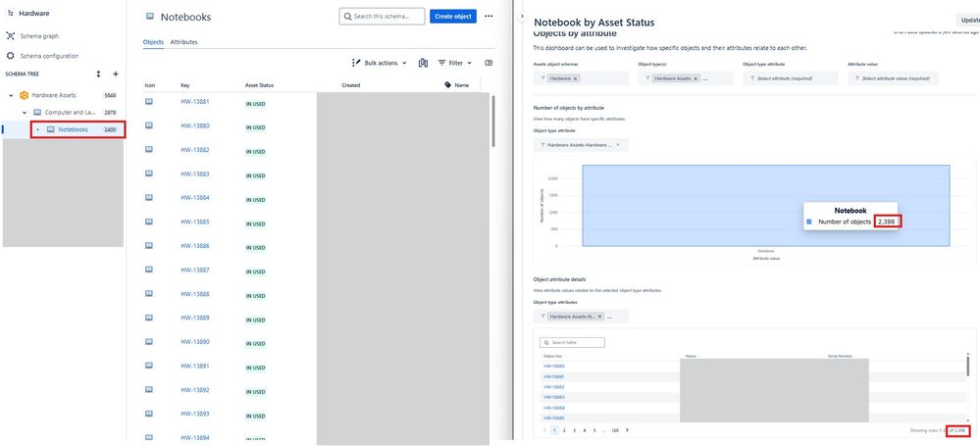Open object HW-13889 in the list
980x446 pixels.
[x=195, y=318]
